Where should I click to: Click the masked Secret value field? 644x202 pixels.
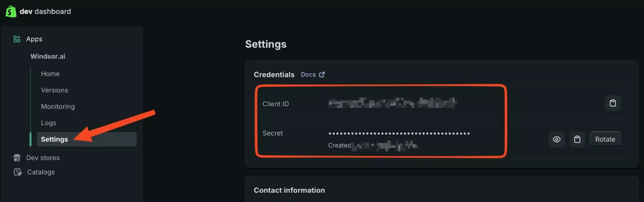tap(398, 133)
